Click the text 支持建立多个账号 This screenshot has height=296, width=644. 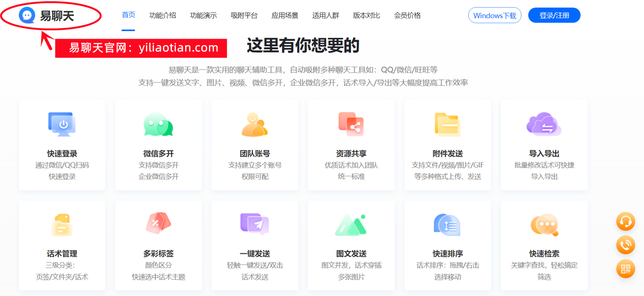(255, 165)
